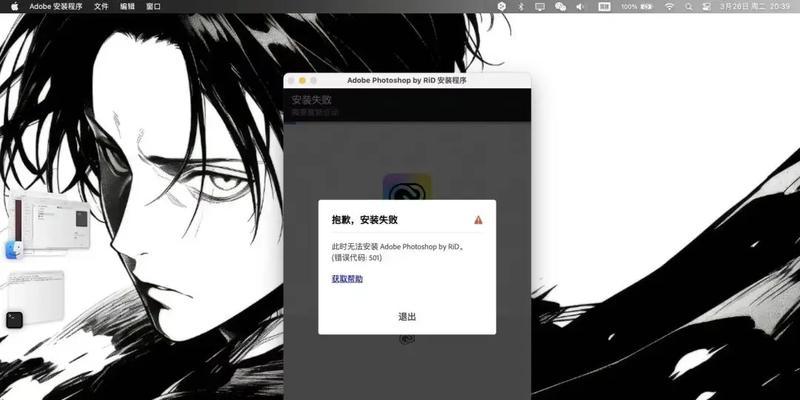The image size is (800, 400).
Task: Click the battery status indicator
Action: [637, 7]
